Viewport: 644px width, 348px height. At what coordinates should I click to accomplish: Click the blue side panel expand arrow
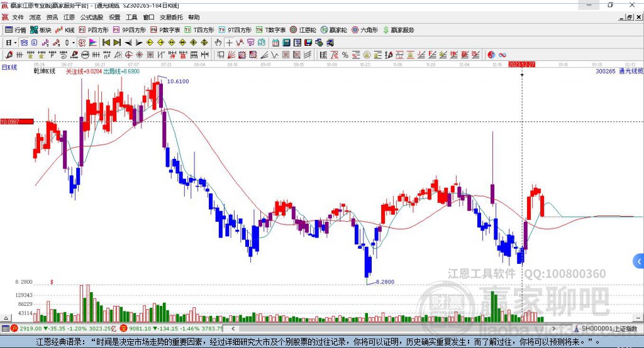pyautogui.click(x=639, y=261)
